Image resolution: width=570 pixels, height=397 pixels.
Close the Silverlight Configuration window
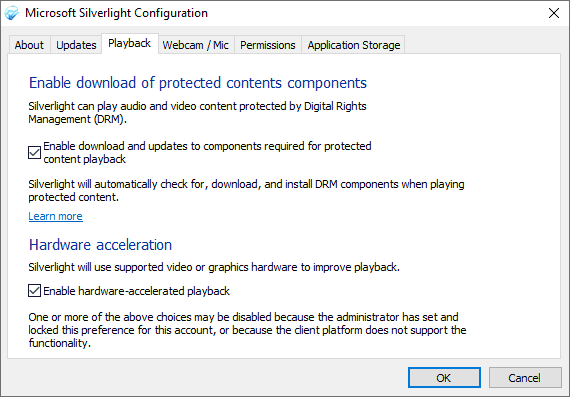click(x=554, y=13)
